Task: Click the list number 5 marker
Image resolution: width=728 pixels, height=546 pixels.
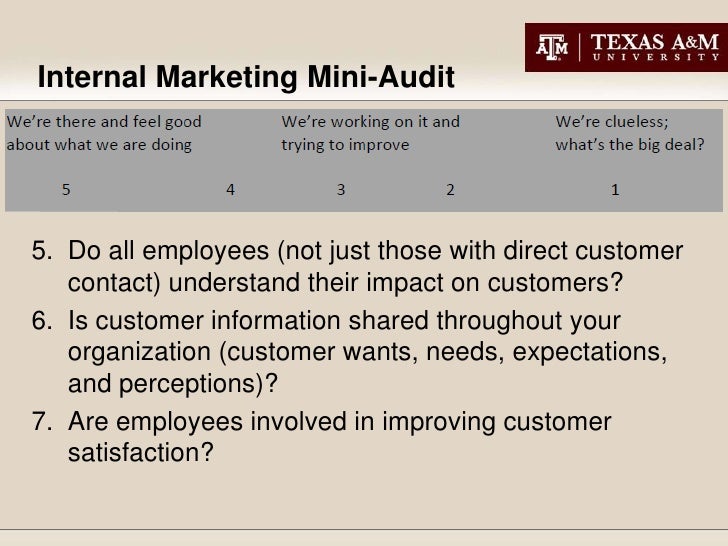Action: point(42,251)
